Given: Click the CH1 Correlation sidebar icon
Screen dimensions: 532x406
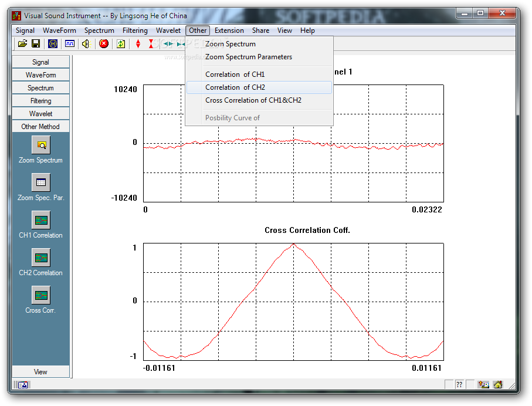Looking at the screenshot, I should click(x=41, y=220).
